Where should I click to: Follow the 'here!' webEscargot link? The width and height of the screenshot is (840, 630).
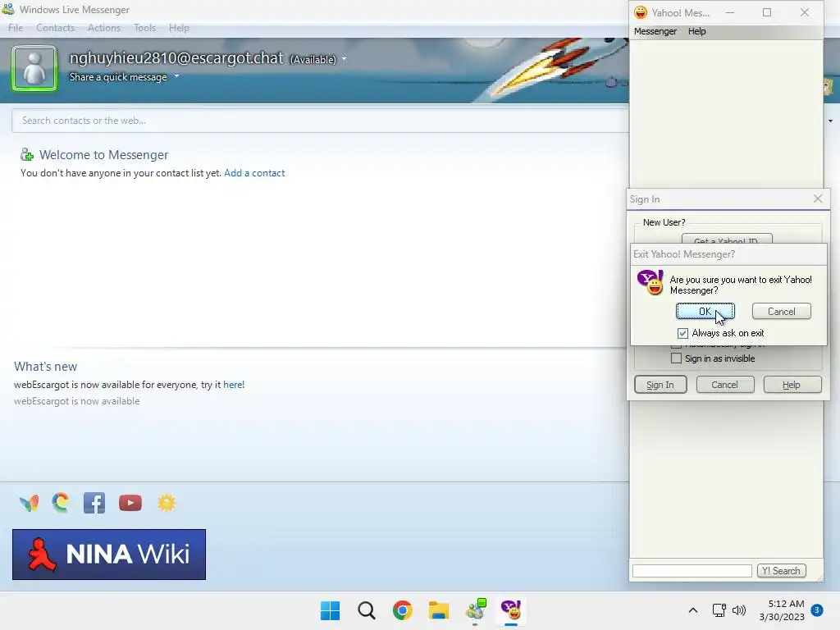pyautogui.click(x=234, y=385)
